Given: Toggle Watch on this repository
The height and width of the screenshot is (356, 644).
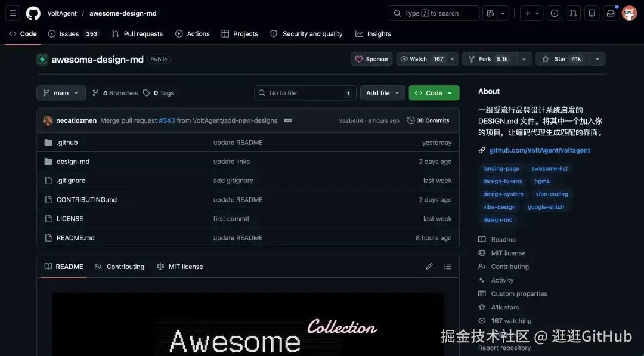Looking at the screenshot, I should 422,59.
